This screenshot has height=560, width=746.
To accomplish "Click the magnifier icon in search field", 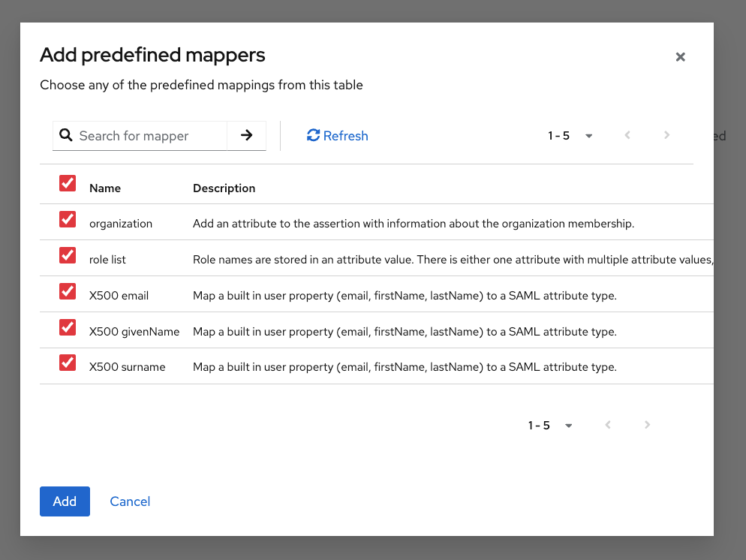I will (x=66, y=135).
